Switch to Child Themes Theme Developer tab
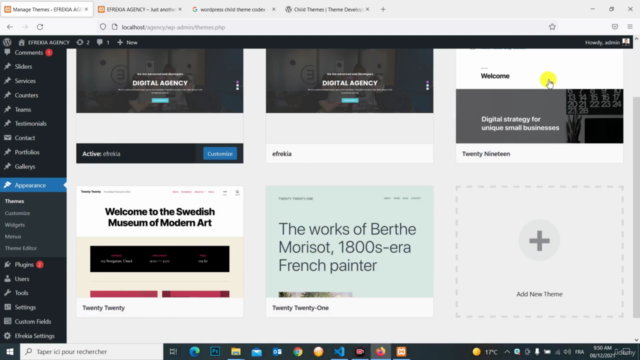640x360 pixels. click(327, 9)
